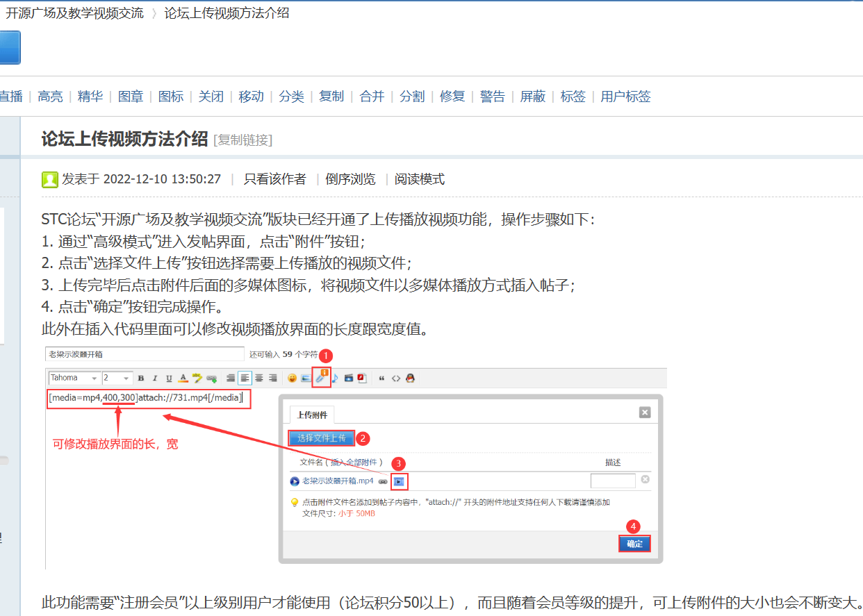This screenshot has height=616, width=863.
Task: Open the Tahoma font dropdown in screenshot
Action: 74,378
